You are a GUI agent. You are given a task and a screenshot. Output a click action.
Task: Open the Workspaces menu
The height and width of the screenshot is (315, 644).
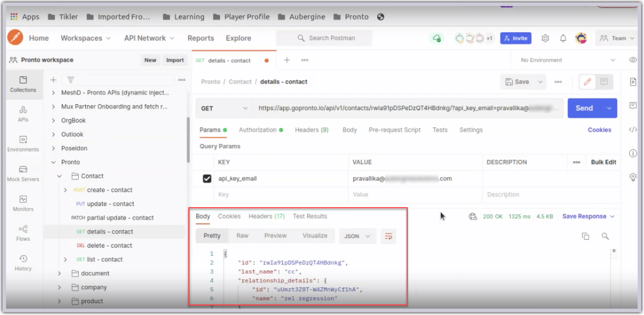click(86, 38)
